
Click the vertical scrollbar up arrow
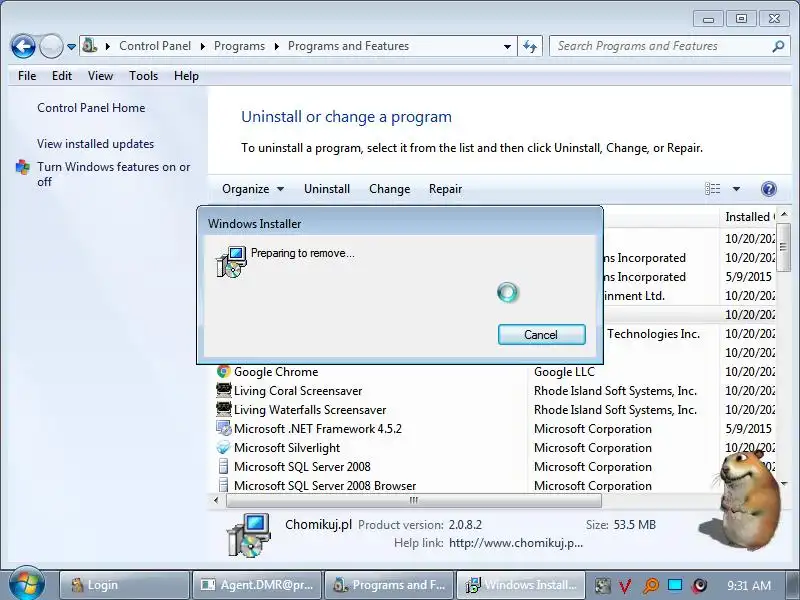pos(784,215)
